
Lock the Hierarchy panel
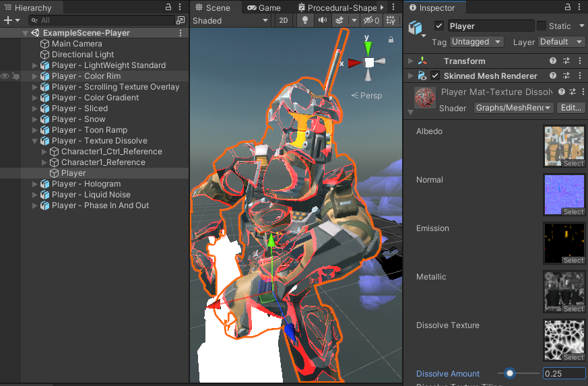pyautogui.click(x=168, y=7)
